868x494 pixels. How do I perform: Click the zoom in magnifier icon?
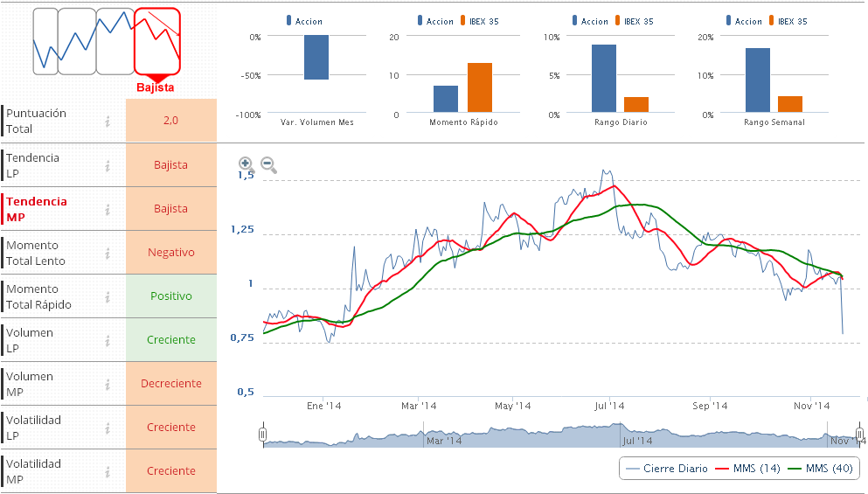(246, 164)
